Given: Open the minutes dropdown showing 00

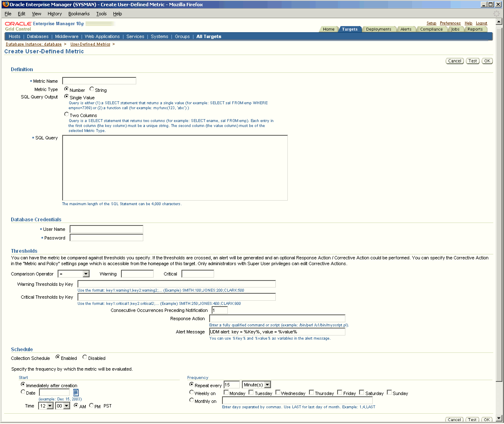Looking at the screenshot, I should pyautogui.click(x=63, y=406).
